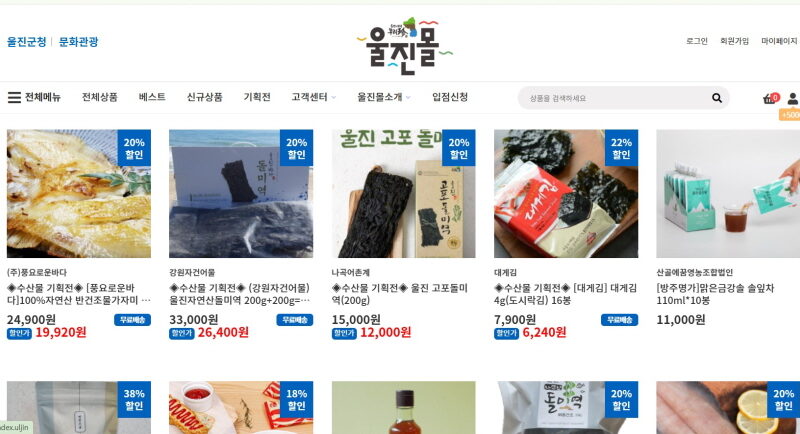The height and width of the screenshot is (434, 800).
Task: Expand the 울진몰소개 dropdown menu
Action: (384, 97)
